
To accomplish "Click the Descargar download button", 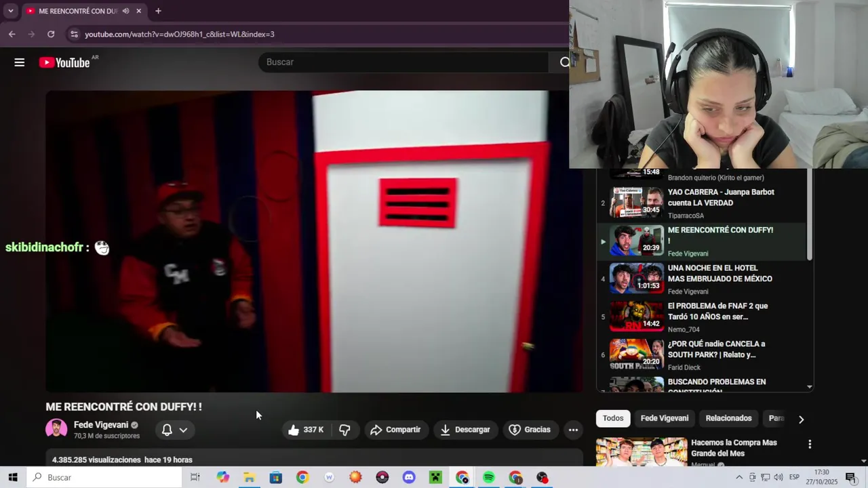I will 465,430.
